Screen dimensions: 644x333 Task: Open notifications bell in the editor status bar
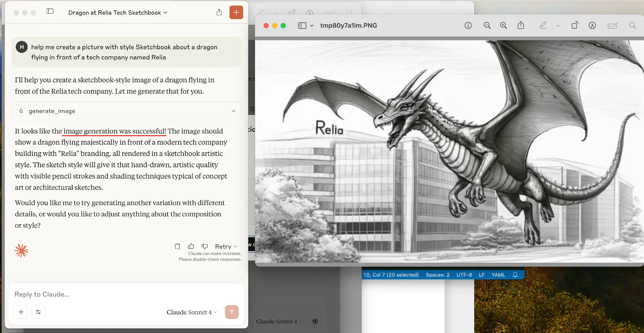(515, 275)
